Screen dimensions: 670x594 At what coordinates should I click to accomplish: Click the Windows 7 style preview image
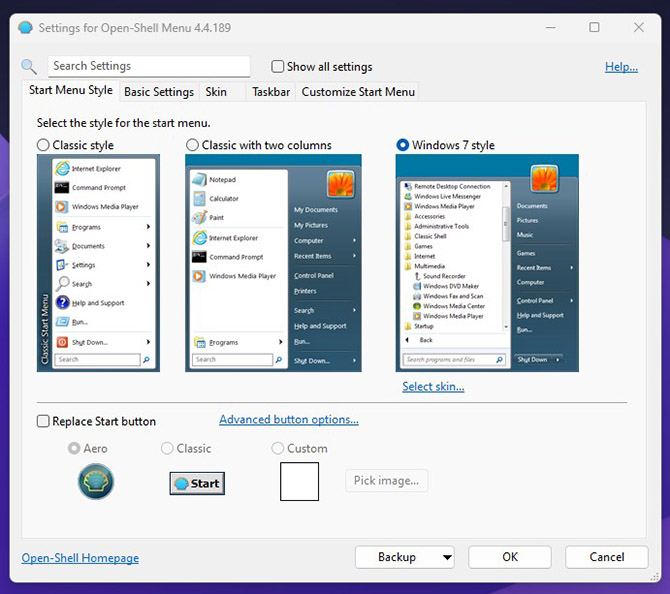coord(487,263)
